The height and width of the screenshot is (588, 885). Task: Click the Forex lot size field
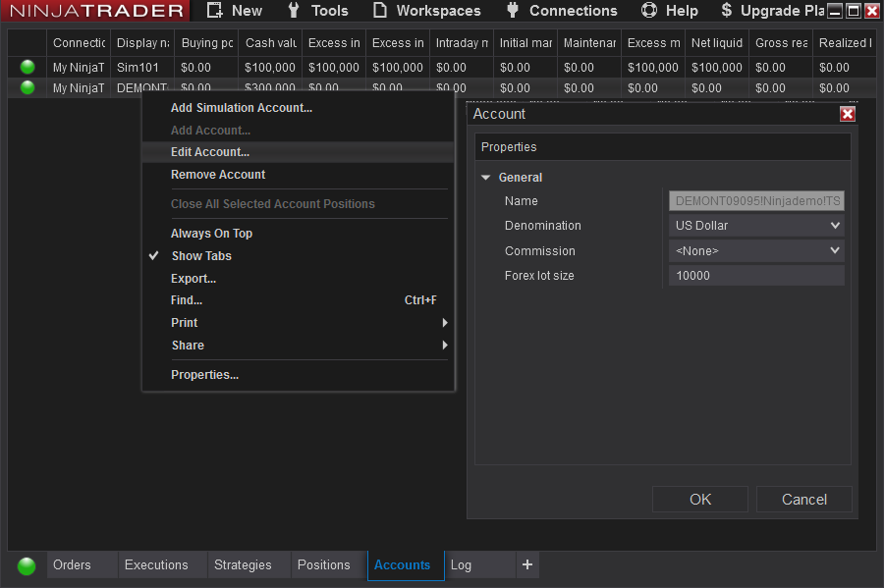[x=756, y=276]
